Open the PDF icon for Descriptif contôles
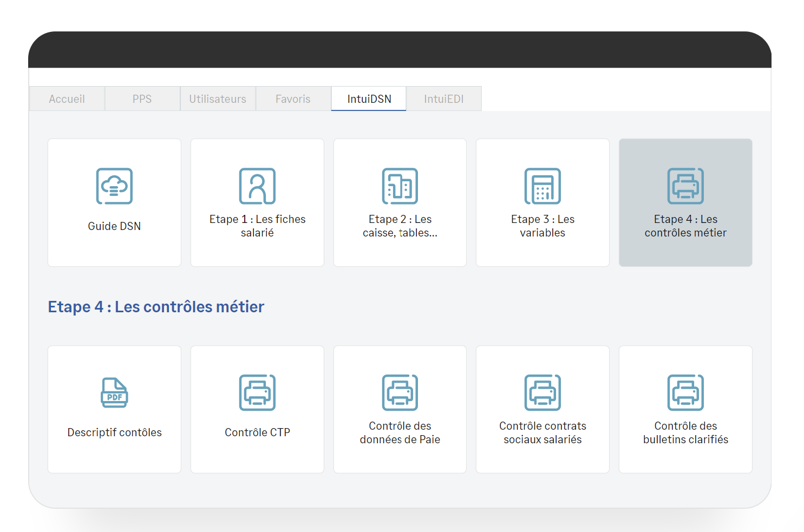This screenshot has width=804, height=532. point(114,393)
